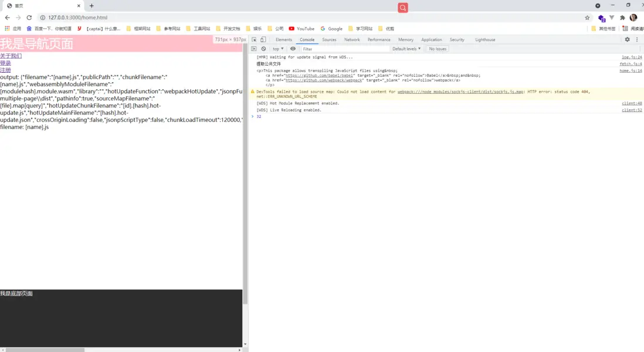644x352 pixels.
Task: Open the top JavaScript context dropdown
Action: point(278,49)
